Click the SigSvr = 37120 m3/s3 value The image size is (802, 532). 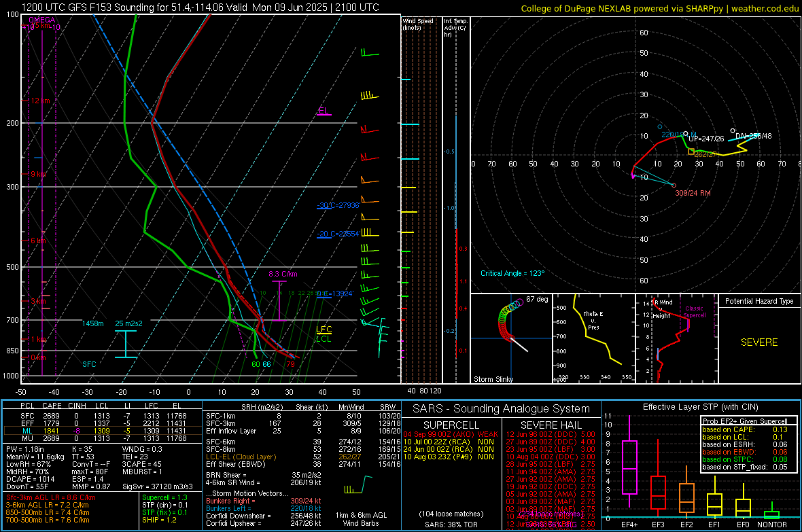(x=158, y=486)
